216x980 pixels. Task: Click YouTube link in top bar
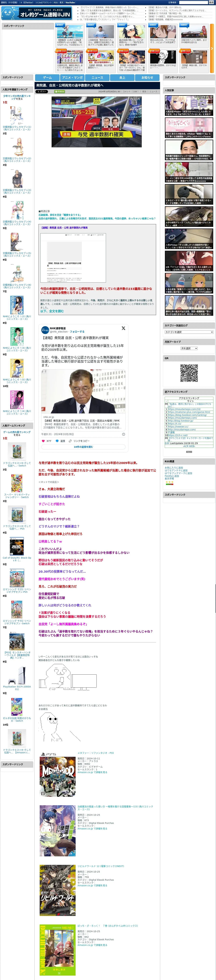[x=70, y=2]
